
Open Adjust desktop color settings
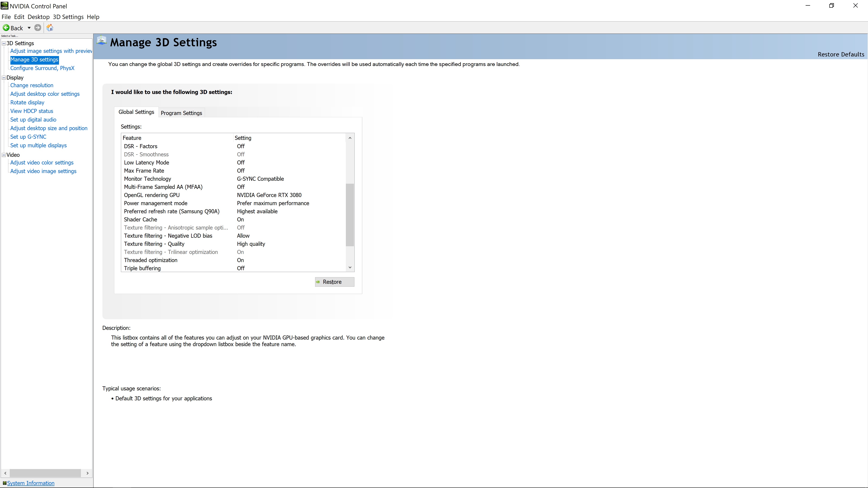[x=45, y=94]
